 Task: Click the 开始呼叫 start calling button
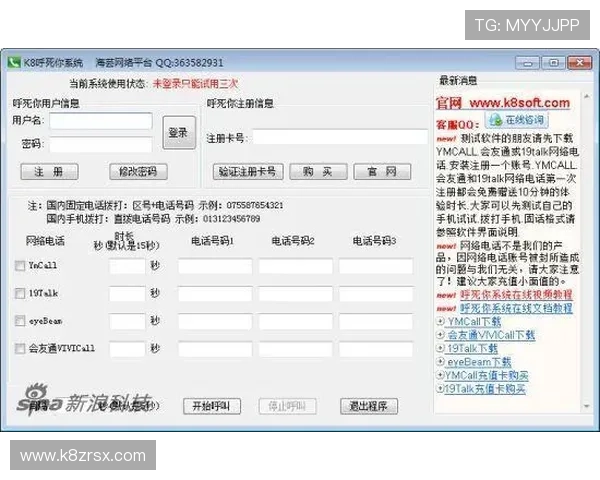tap(212, 406)
